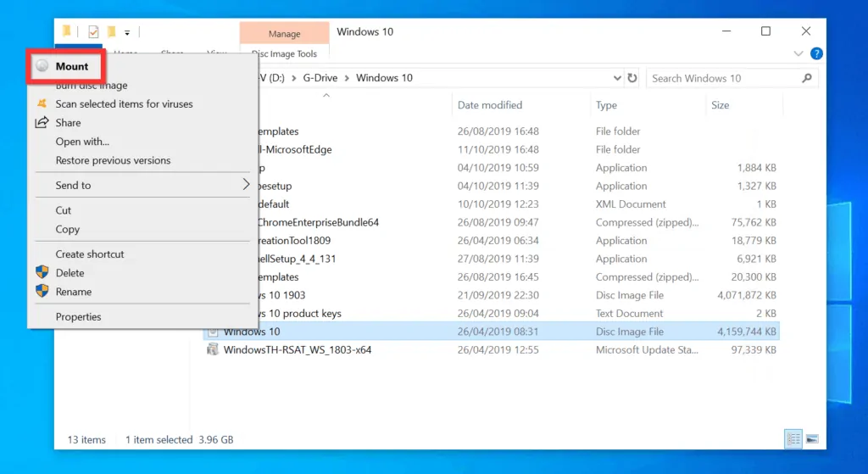Click the folder icon in title bar
The image size is (868, 474).
coord(66,31)
